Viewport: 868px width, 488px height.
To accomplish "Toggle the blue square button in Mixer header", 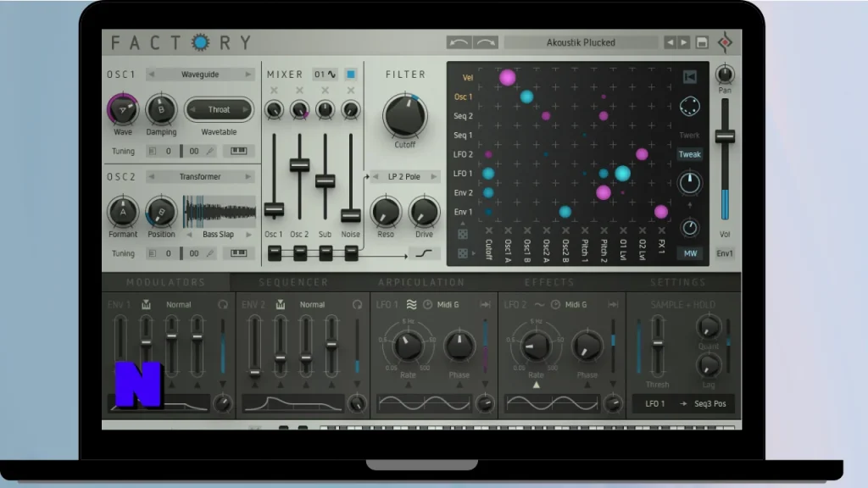I will (350, 75).
